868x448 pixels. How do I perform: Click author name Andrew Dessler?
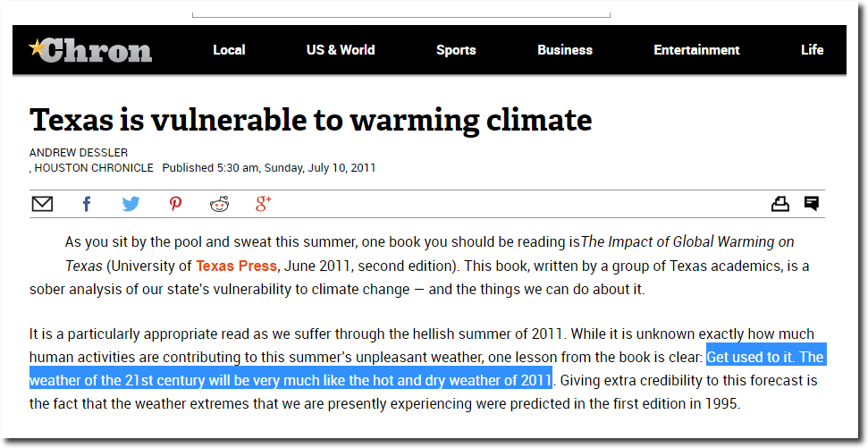pos(79,152)
